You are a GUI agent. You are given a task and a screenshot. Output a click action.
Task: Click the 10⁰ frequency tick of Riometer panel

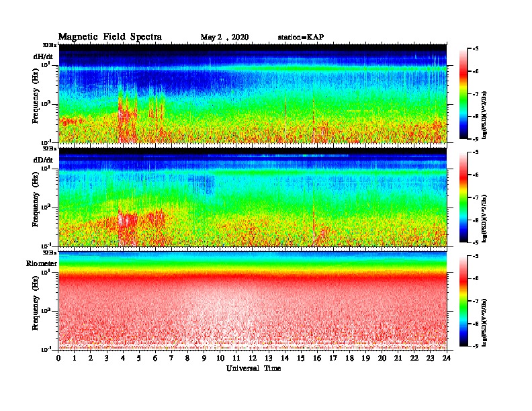pyautogui.click(x=46, y=311)
